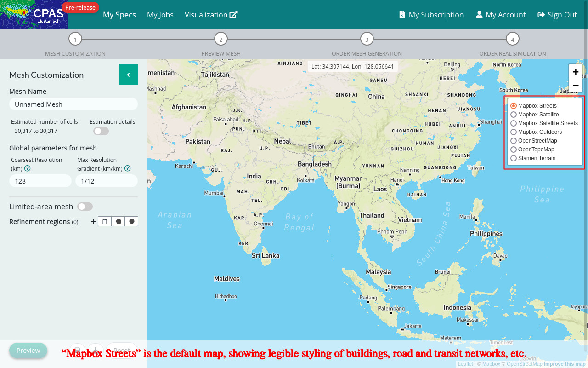Click the Lat/Lon coordinate readout
This screenshot has width=588, height=368.
coord(352,66)
